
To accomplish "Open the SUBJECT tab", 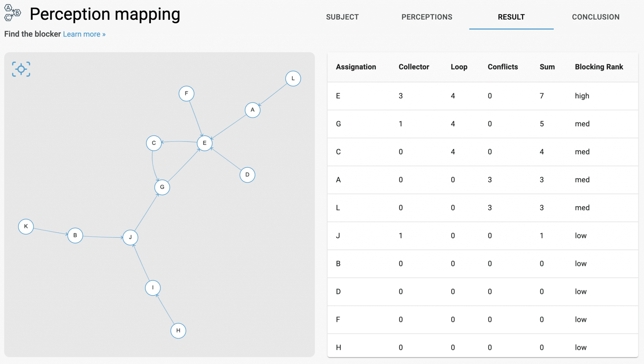I will pyautogui.click(x=342, y=17).
